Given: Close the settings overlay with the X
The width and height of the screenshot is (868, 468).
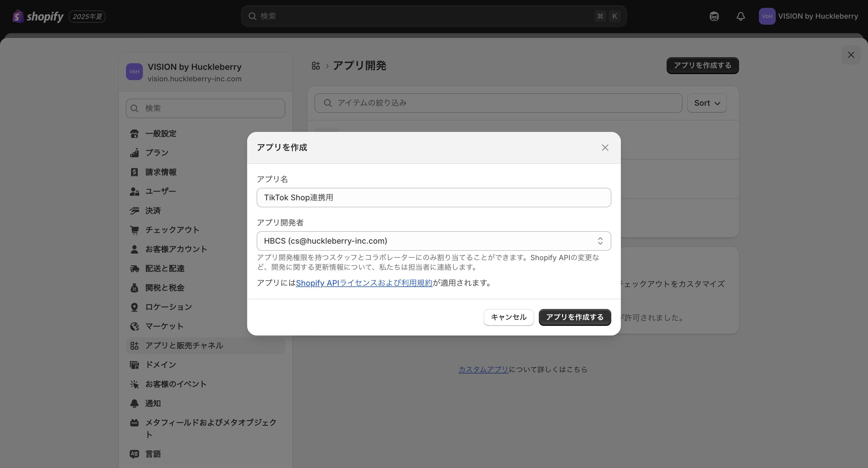Looking at the screenshot, I should point(851,55).
